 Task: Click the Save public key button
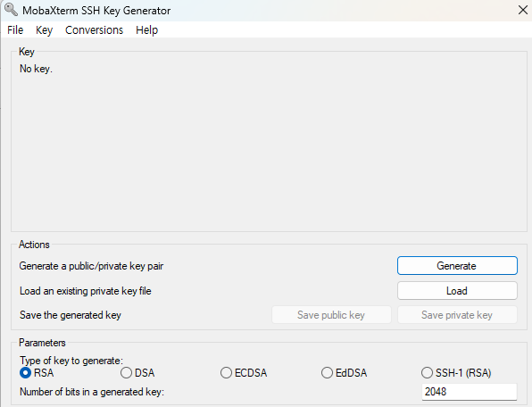click(331, 315)
